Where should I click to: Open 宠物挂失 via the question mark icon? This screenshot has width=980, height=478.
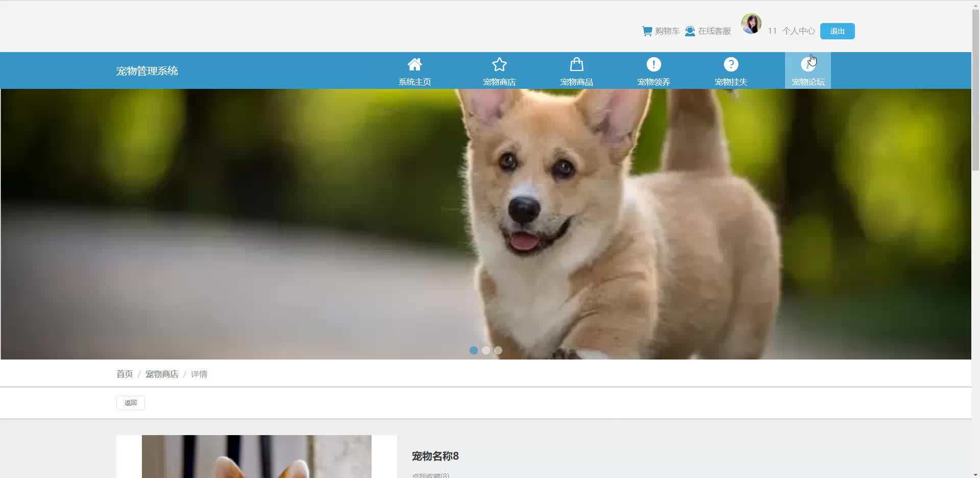point(731,64)
